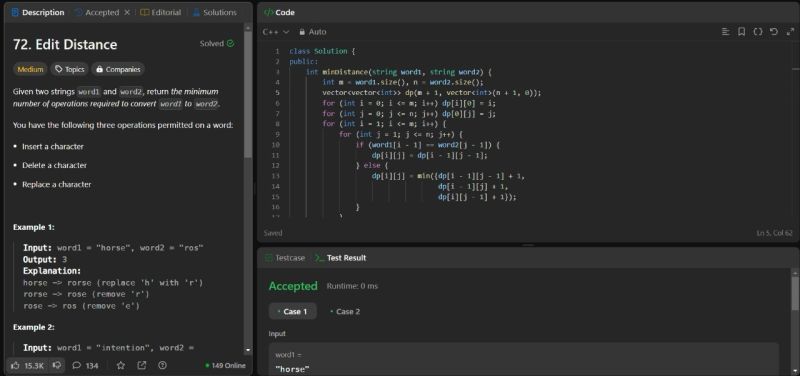Click the "Runtime: 0 ms" text
Image resolution: width=800 pixels, height=376 pixels.
[352, 286]
